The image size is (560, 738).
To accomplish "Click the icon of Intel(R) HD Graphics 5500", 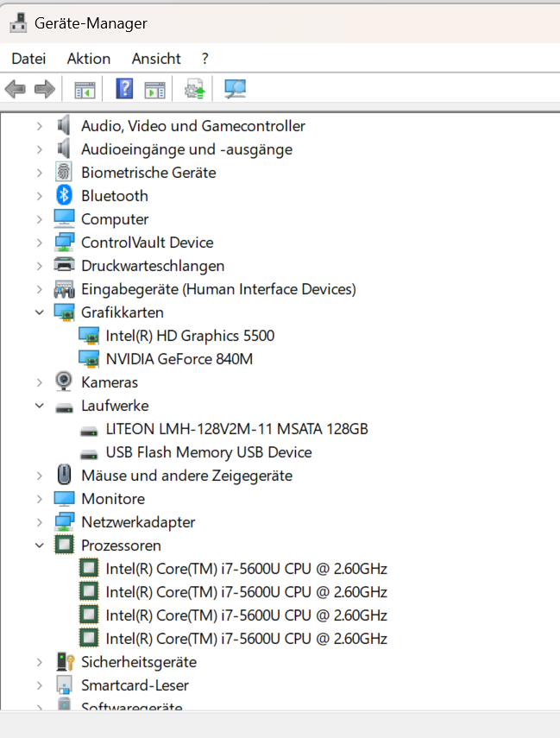I will click(89, 336).
